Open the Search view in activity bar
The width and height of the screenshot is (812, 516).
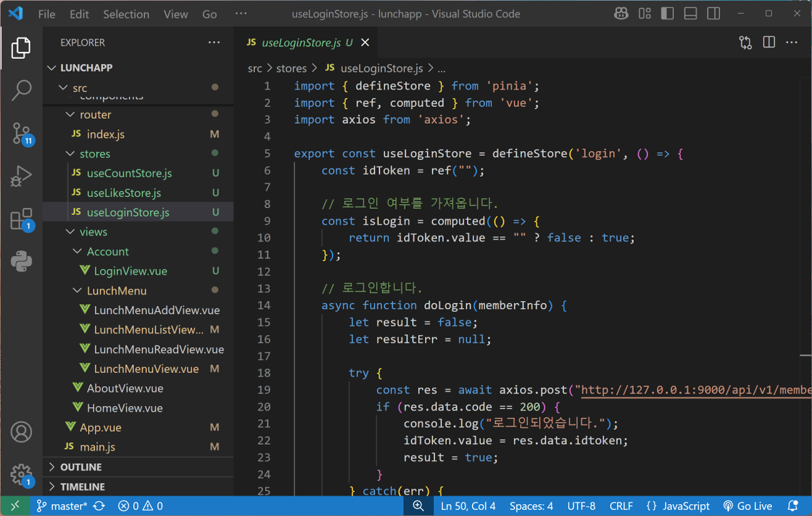tap(21, 91)
